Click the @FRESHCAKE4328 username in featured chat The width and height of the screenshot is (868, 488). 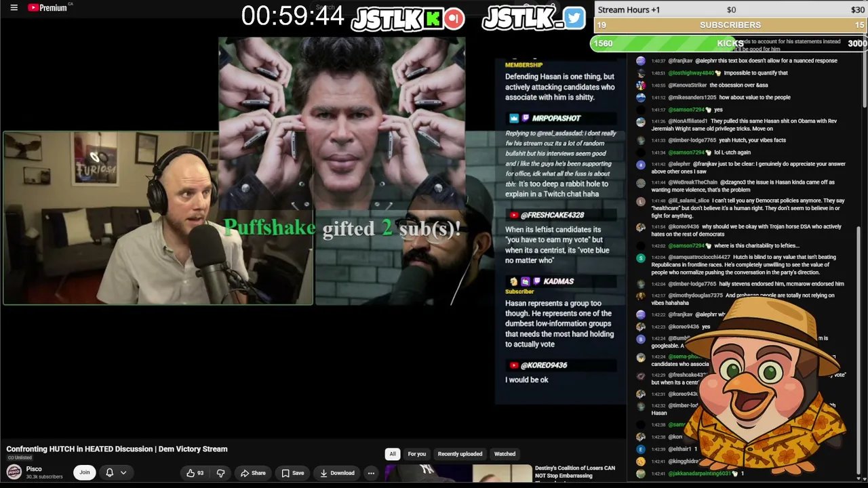click(552, 215)
